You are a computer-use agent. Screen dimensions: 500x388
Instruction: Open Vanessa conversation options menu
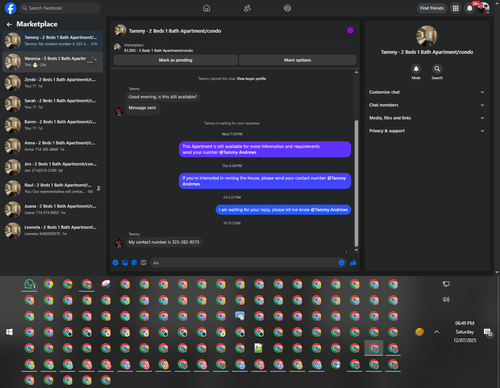click(x=89, y=62)
